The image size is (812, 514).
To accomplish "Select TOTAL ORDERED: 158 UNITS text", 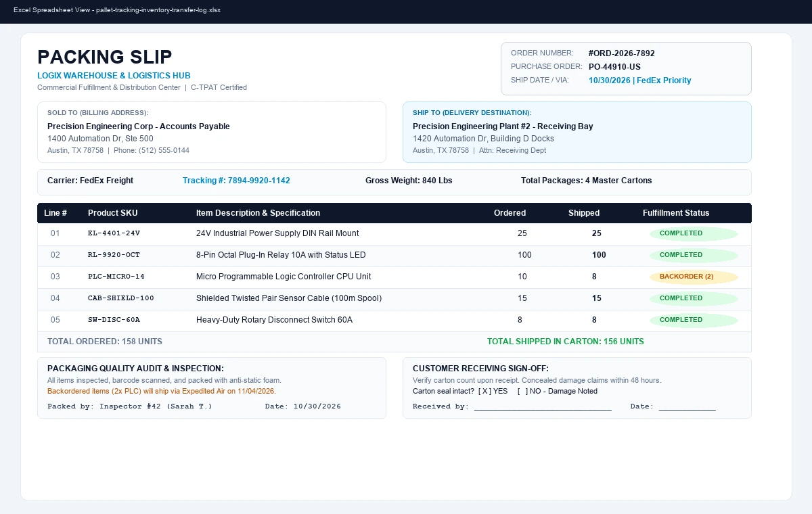I will tap(105, 342).
